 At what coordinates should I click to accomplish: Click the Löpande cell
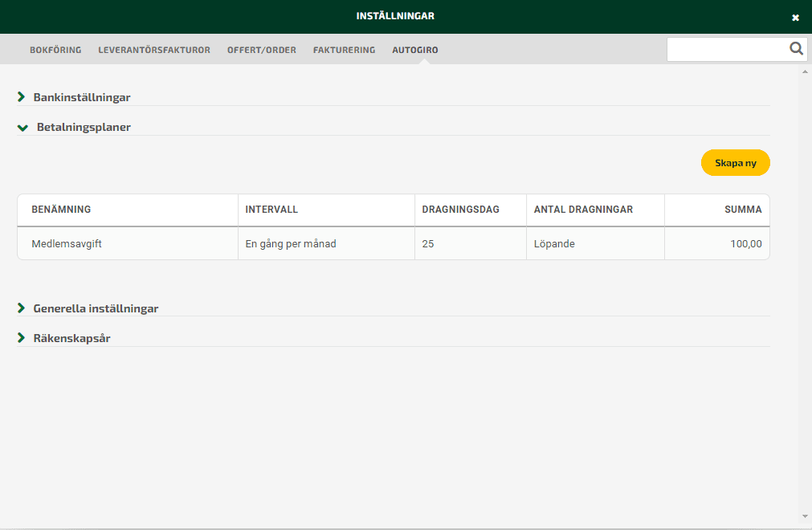coord(595,243)
